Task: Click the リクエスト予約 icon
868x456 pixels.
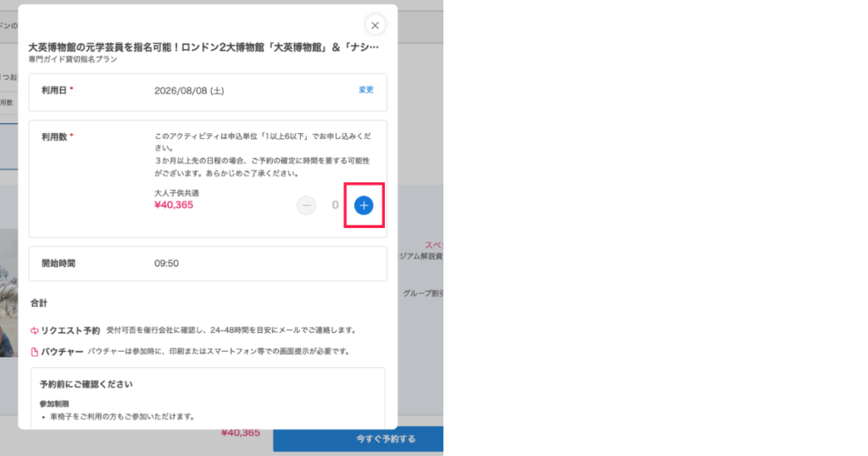Action: tap(34, 331)
